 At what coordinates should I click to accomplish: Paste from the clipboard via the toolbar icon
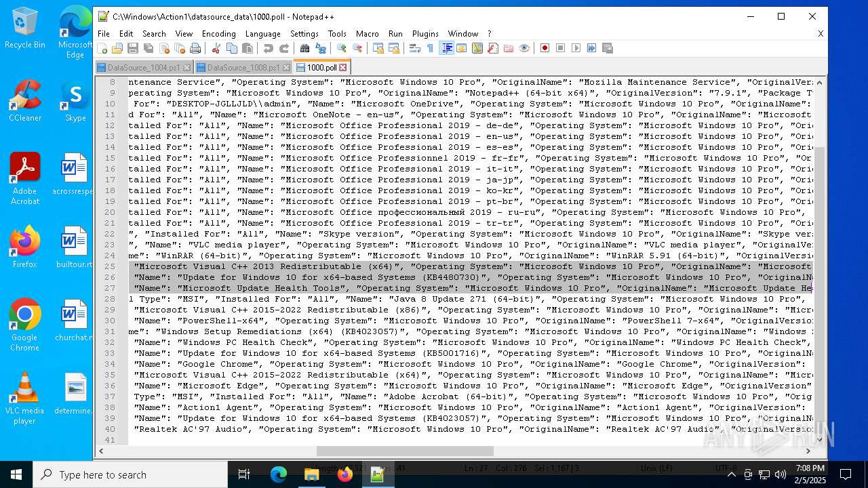[248, 48]
